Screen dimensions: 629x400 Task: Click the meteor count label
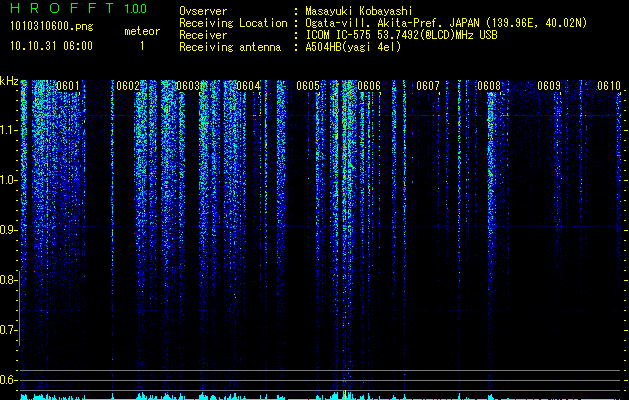point(142,31)
